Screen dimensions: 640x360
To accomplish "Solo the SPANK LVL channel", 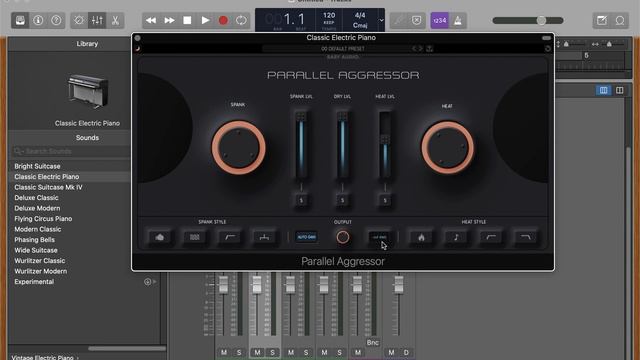I will 301,200.
